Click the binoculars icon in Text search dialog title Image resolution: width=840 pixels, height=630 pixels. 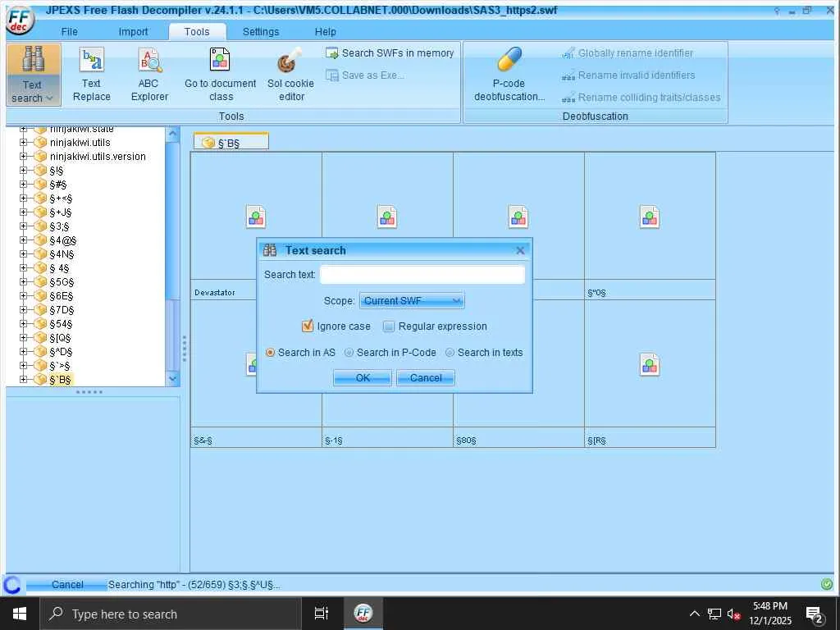(270, 250)
